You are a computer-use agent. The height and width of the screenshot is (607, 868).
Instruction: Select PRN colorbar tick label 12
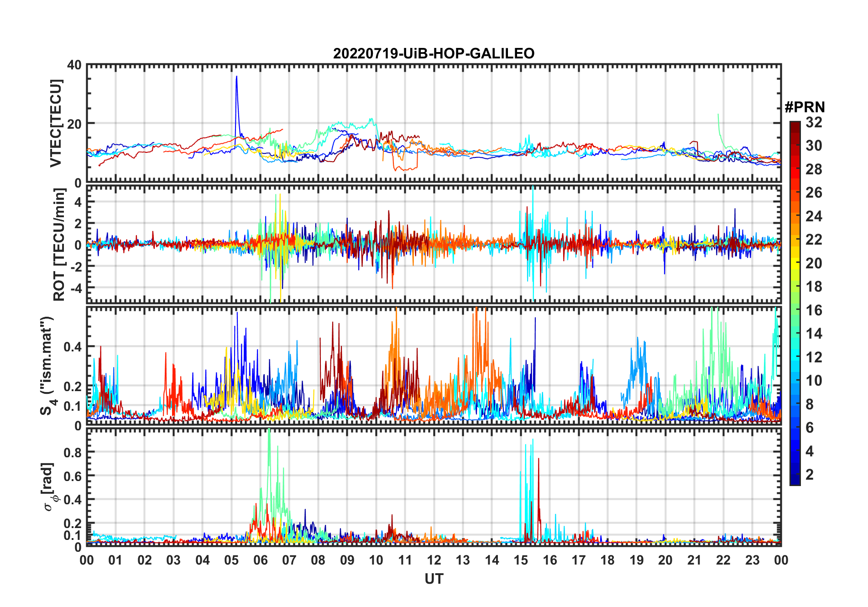point(814,357)
